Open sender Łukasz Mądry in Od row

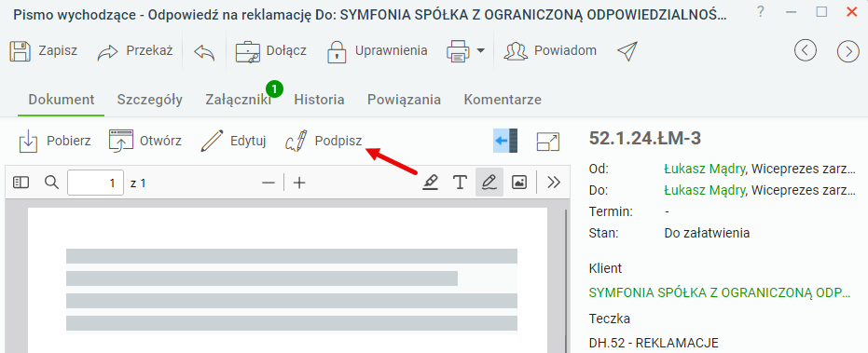(x=704, y=169)
